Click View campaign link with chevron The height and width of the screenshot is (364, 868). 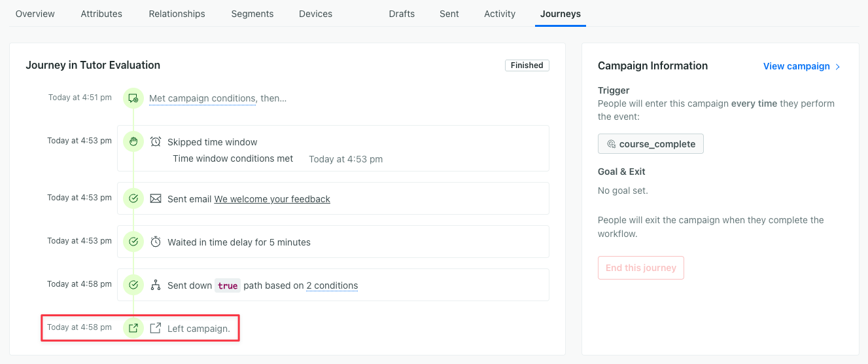[802, 66]
